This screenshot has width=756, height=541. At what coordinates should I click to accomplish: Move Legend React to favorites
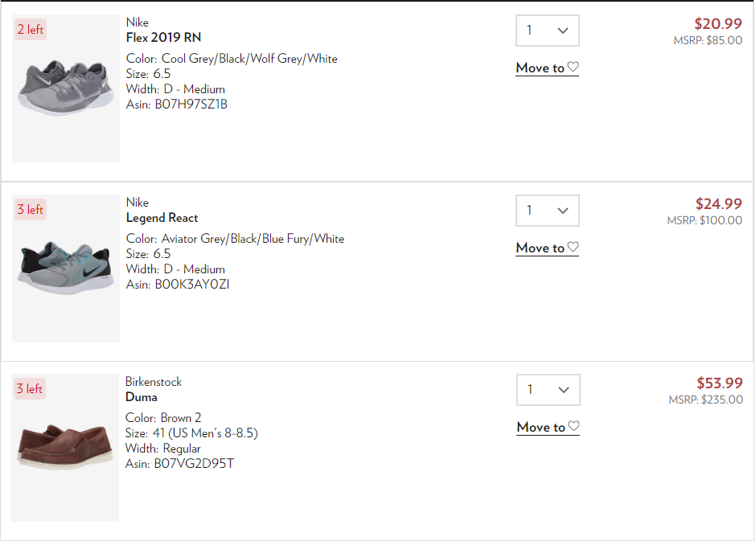(x=547, y=248)
